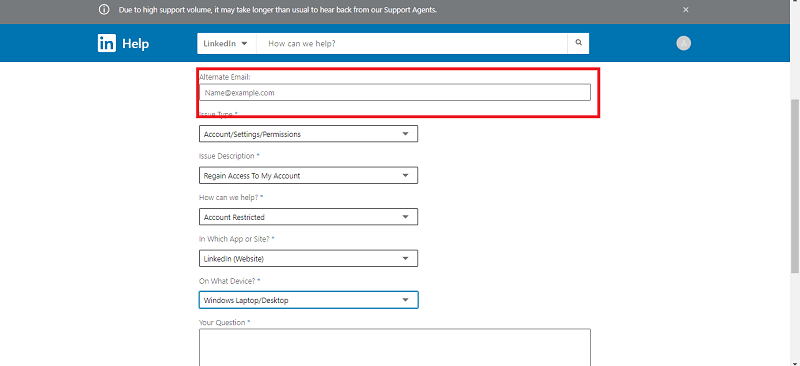This screenshot has height=366, width=800.
Task: Dismiss the high support volume banner
Action: coord(686,10)
